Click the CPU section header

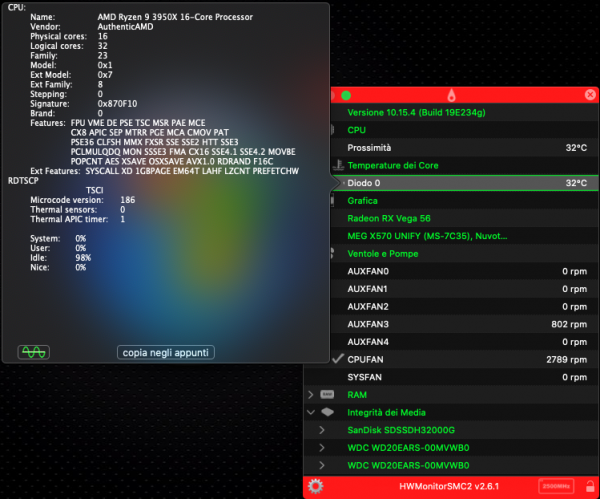pyautogui.click(x=357, y=130)
